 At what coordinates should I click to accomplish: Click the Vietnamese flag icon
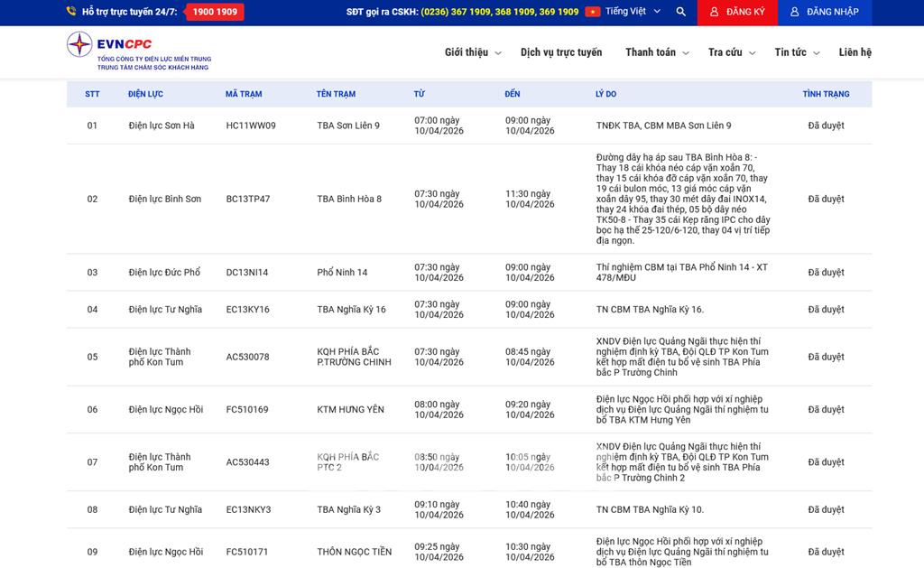tap(593, 12)
